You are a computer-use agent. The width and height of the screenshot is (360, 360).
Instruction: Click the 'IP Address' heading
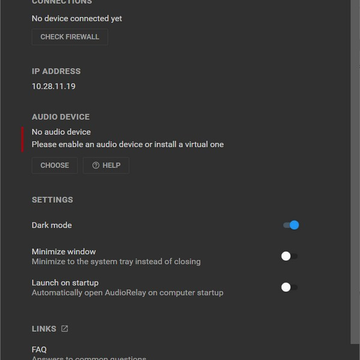56,71
